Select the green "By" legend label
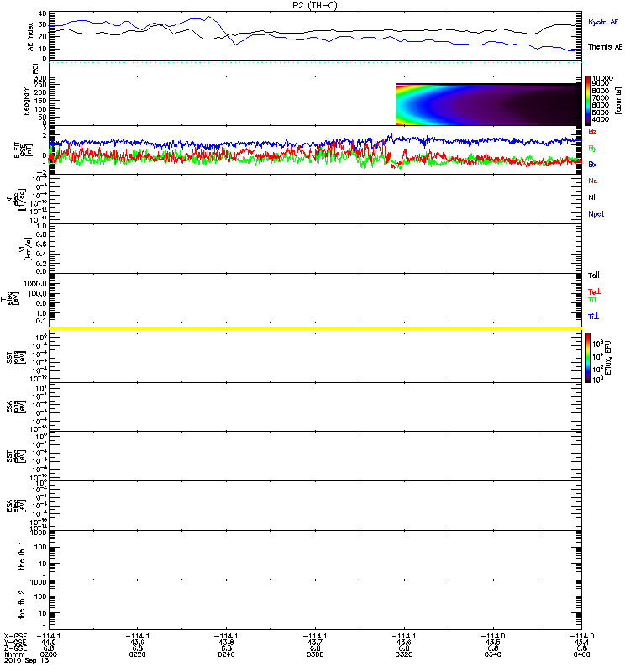The height and width of the screenshot is (672, 630). click(592, 149)
